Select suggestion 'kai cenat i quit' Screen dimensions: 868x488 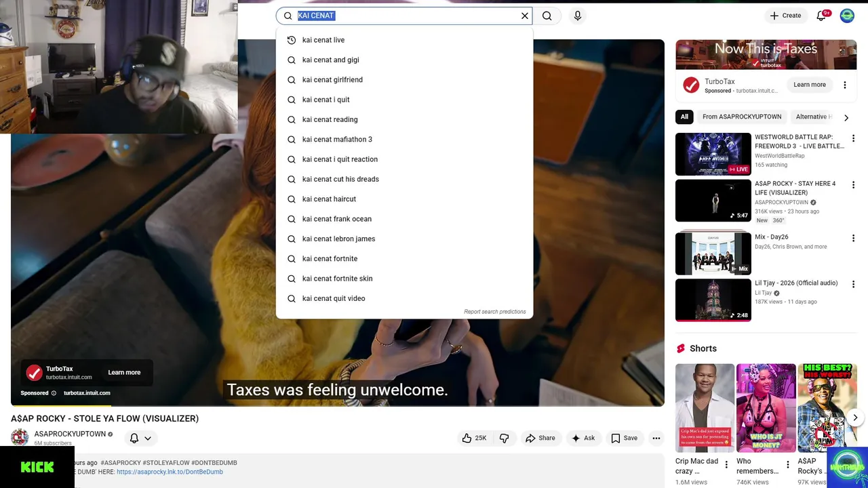pyautogui.click(x=404, y=100)
